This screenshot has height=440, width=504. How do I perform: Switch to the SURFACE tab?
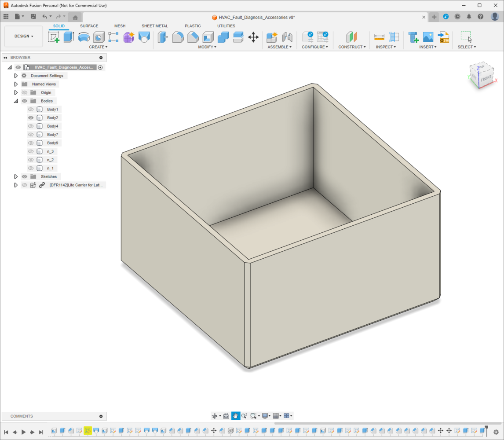pos(89,26)
